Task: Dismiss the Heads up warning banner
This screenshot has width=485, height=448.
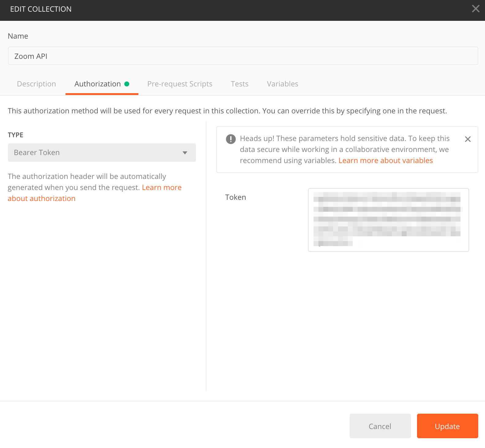Action: coord(468,139)
